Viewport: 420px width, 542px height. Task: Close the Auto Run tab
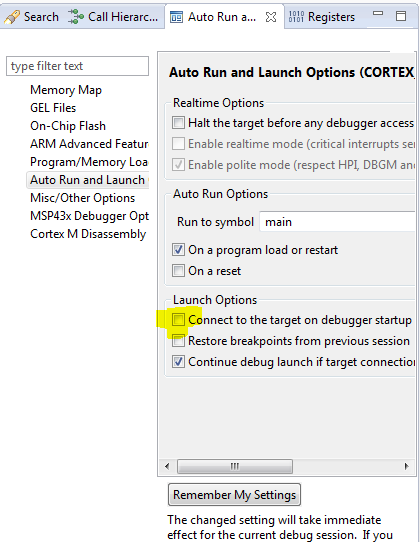point(271,17)
